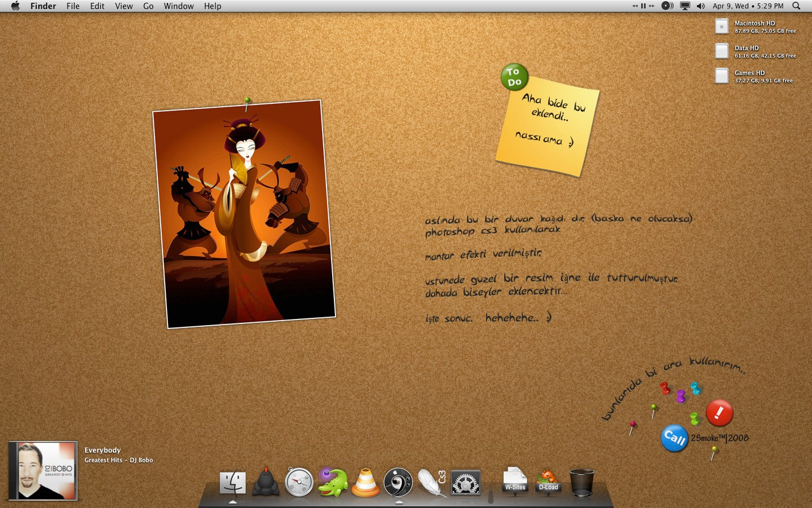Image resolution: width=812 pixels, height=508 pixels.
Task: Open the Finder application menu
Action: [x=43, y=6]
